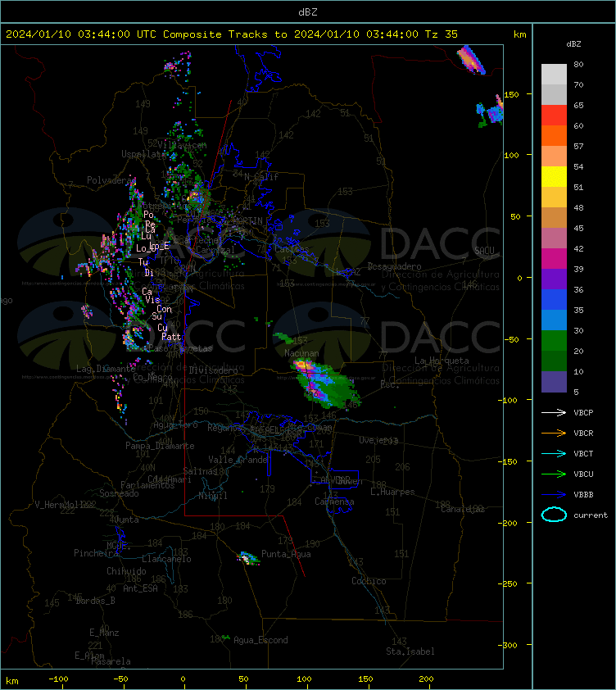Click the VBCU legend label

583,474
